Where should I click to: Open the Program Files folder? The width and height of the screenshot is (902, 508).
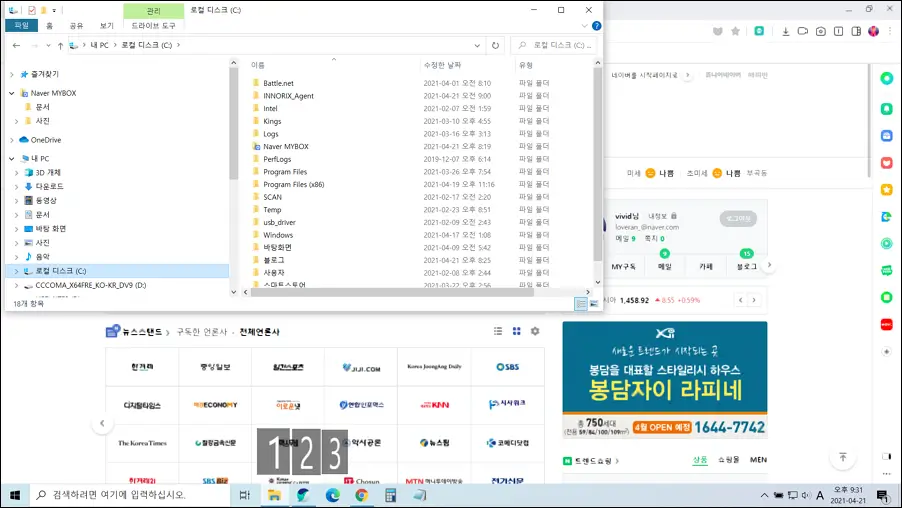point(285,172)
